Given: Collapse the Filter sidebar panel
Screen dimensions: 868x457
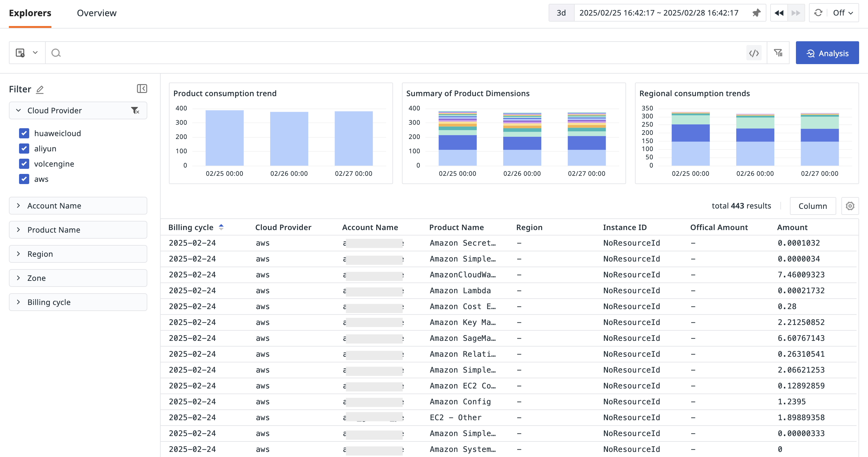Looking at the screenshot, I should click(142, 89).
